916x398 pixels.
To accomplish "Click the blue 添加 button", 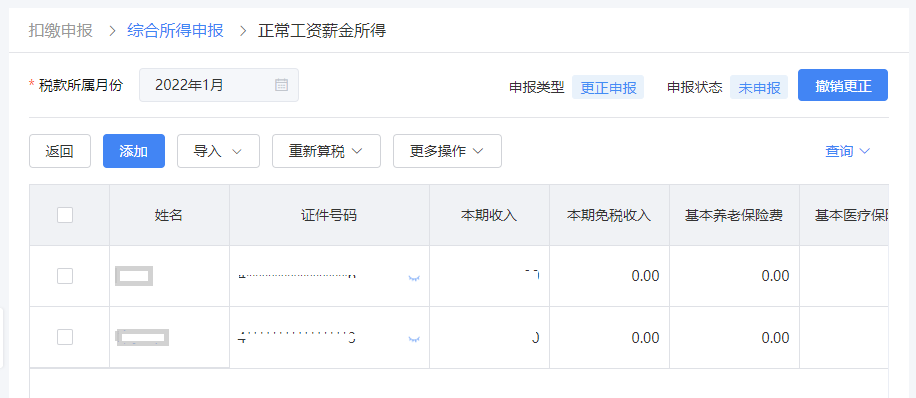I will (x=134, y=151).
